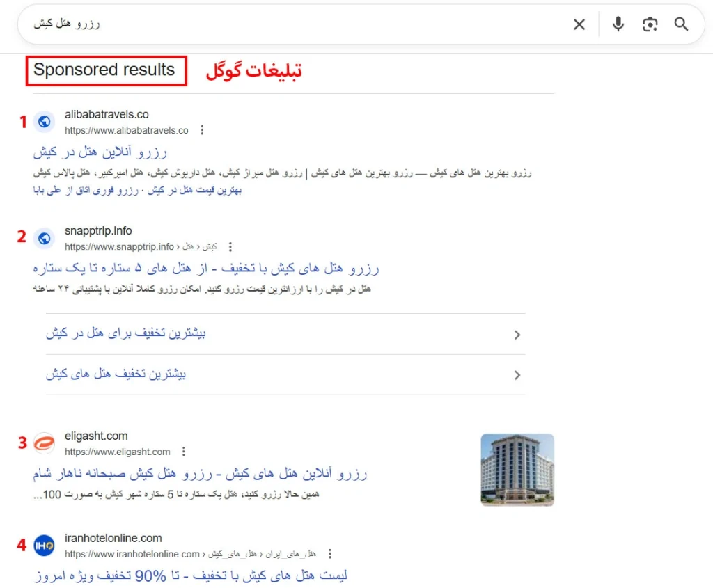Viewport: 713px width, 588px height.
Task: Open the three-dot menu for the iranhotelonline result
Action: tap(330, 553)
